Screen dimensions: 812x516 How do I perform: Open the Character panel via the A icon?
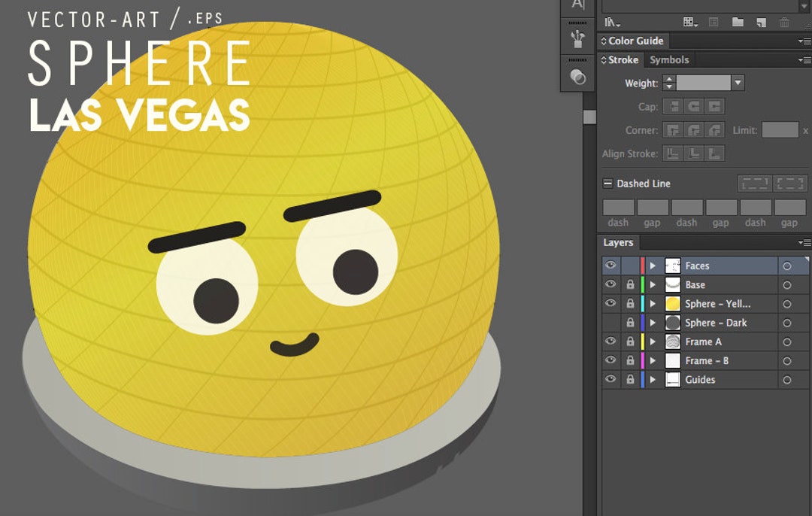[576, 6]
